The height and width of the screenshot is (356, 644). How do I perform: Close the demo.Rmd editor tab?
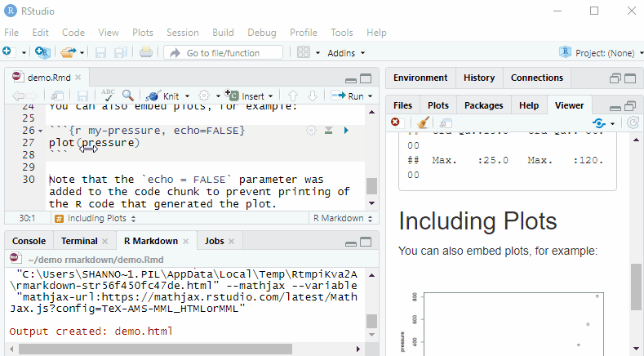78,78
